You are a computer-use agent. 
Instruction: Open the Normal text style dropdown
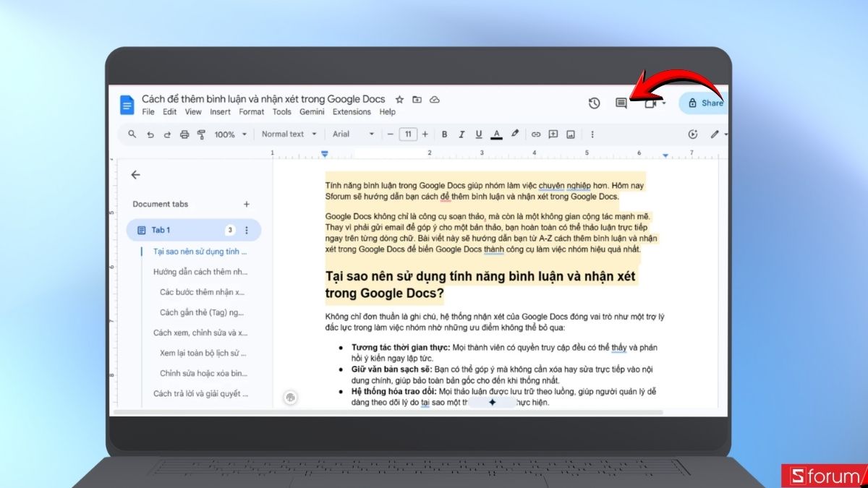(289, 134)
